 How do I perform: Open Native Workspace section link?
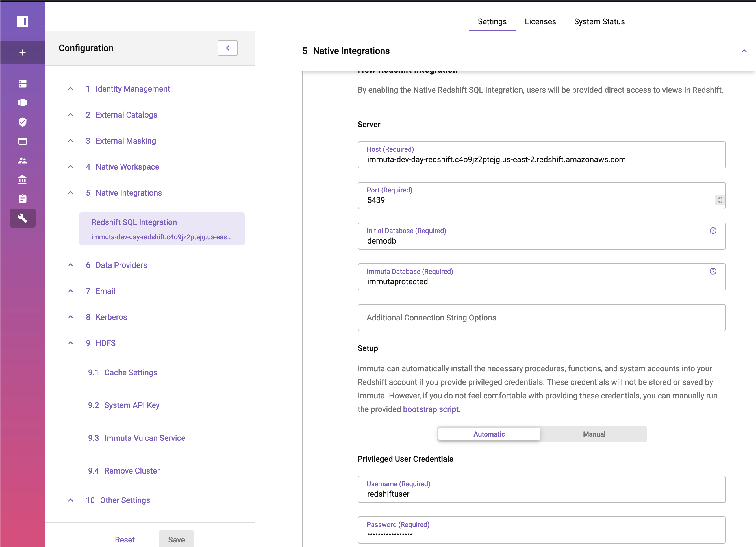coord(122,167)
